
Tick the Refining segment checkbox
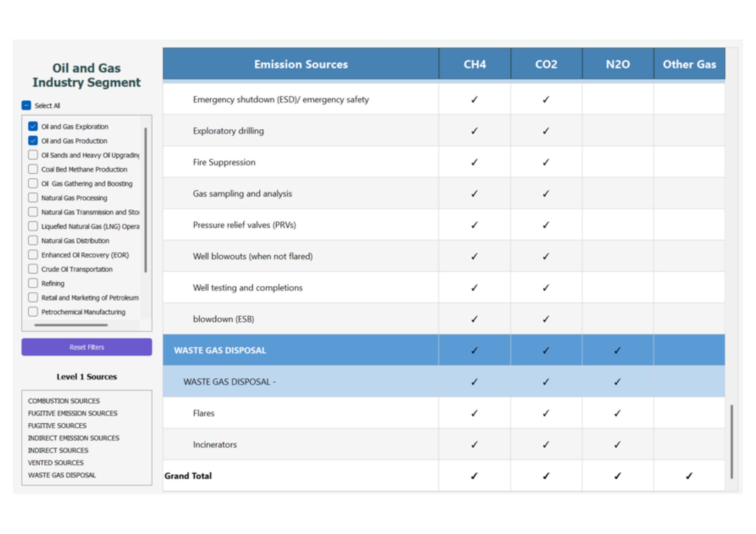coord(33,283)
